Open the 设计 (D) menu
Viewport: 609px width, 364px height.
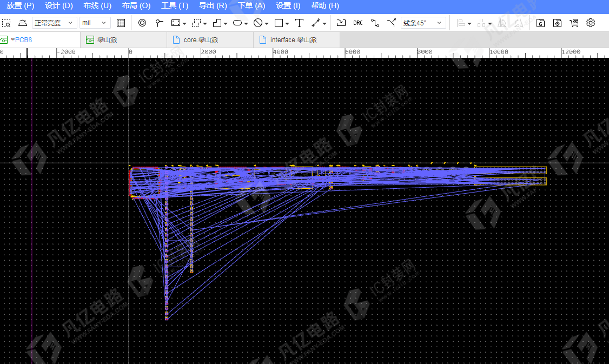58,6
